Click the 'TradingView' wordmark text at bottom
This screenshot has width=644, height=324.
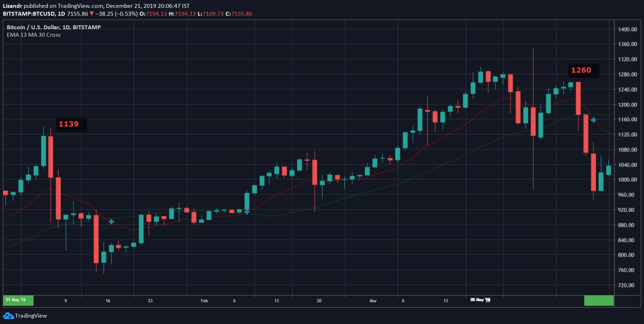tap(31, 316)
